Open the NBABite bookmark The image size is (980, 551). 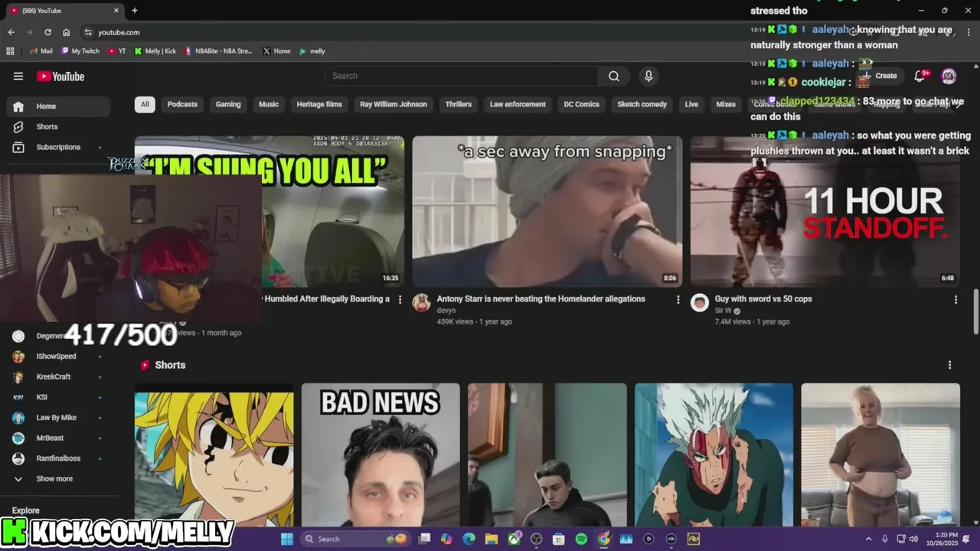coord(218,51)
